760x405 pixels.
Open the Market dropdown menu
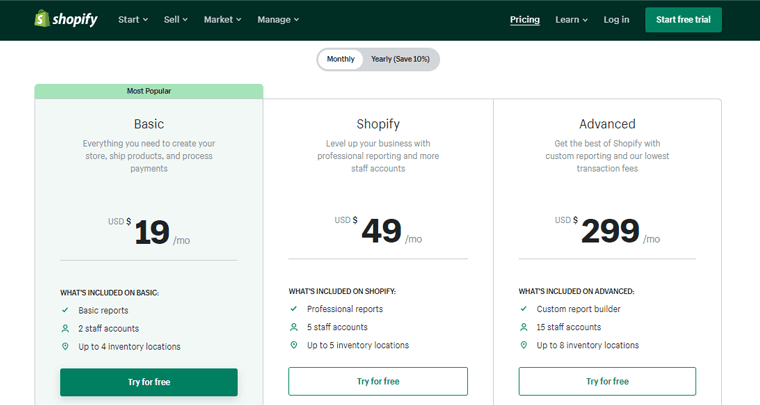222,20
